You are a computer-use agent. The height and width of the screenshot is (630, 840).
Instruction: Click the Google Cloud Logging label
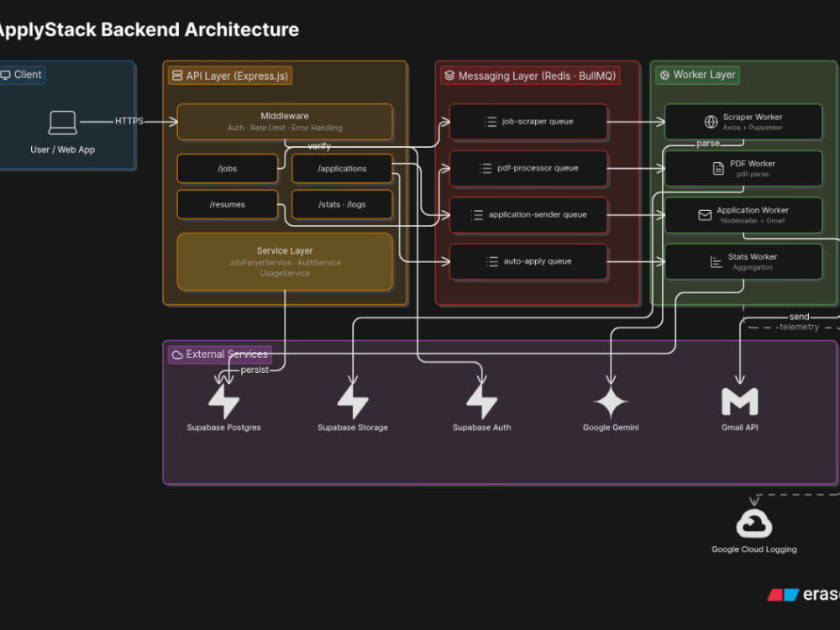[754, 549]
